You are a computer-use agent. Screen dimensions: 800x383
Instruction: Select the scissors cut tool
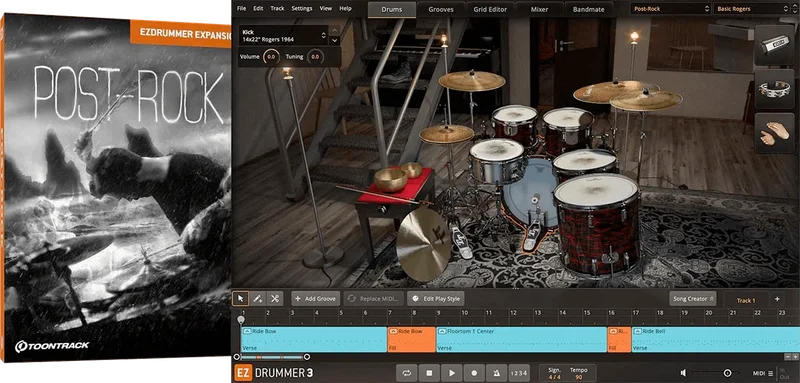[x=274, y=299]
